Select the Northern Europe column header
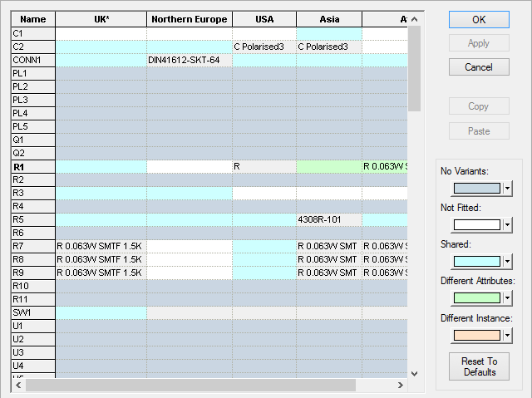This screenshot has height=398, width=532. (189, 19)
